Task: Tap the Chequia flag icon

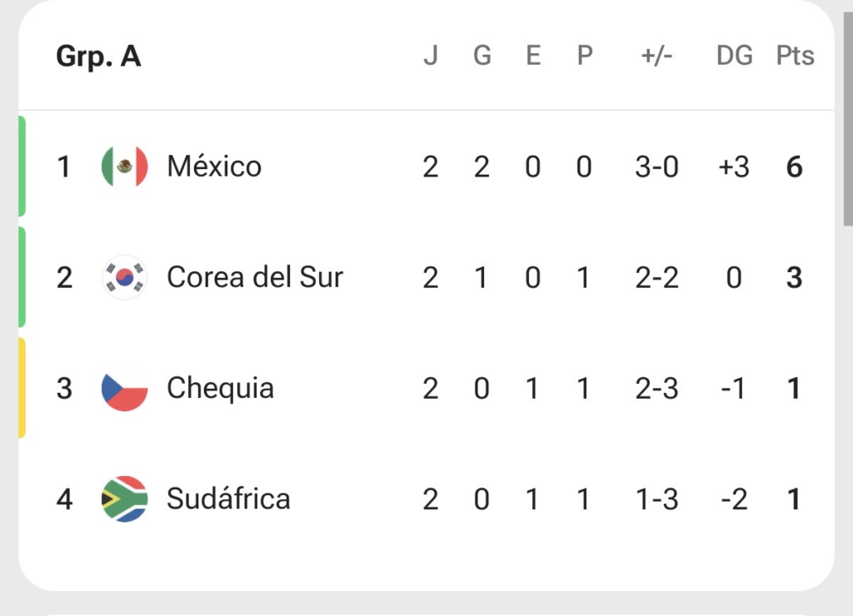Action: click(125, 388)
